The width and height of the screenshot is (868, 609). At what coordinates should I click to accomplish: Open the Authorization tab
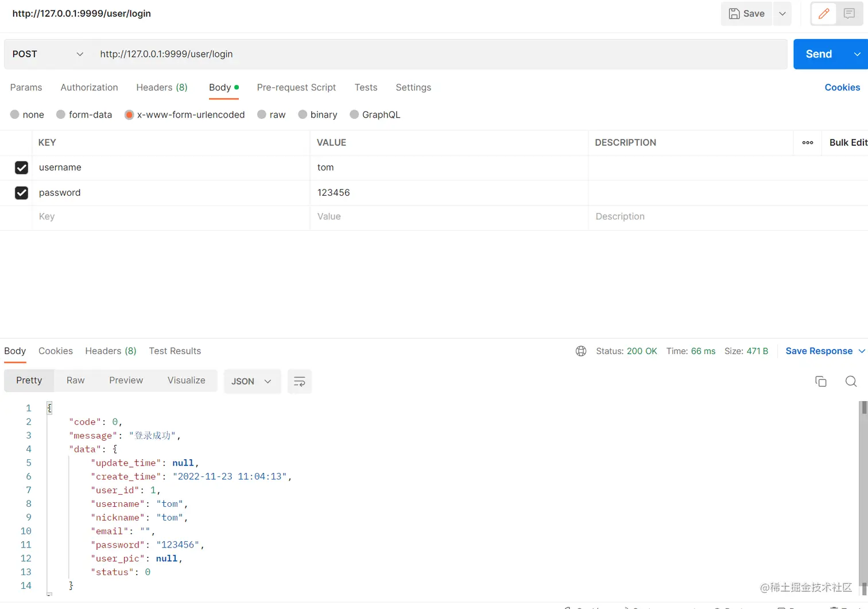(89, 88)
